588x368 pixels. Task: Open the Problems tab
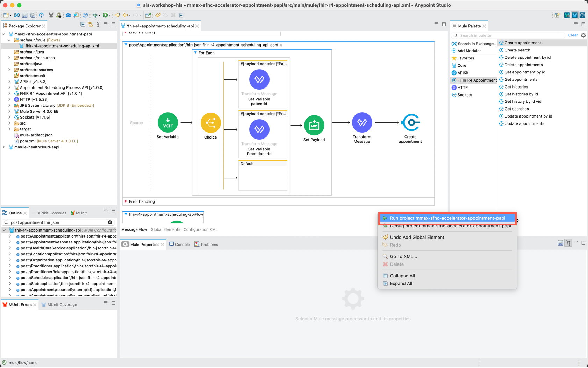[206, 245]
